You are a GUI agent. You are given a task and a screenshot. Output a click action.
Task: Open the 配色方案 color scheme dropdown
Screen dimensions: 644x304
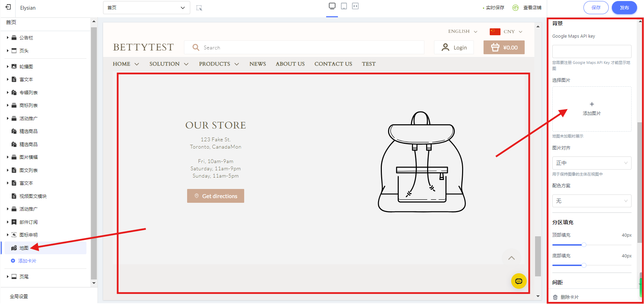[x=591, y=201]
